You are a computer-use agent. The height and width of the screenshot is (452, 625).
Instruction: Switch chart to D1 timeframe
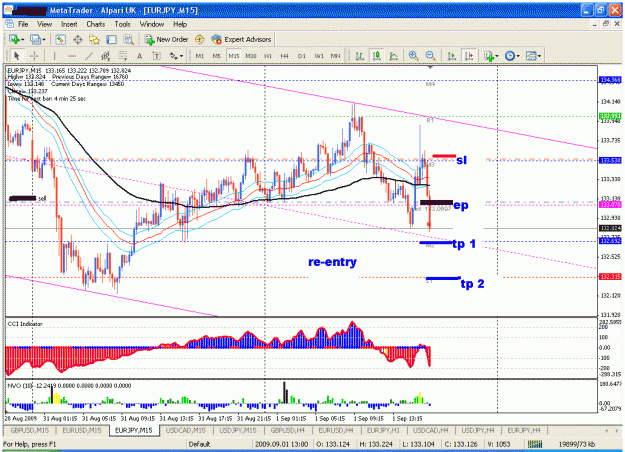click(x=302, y=56)
